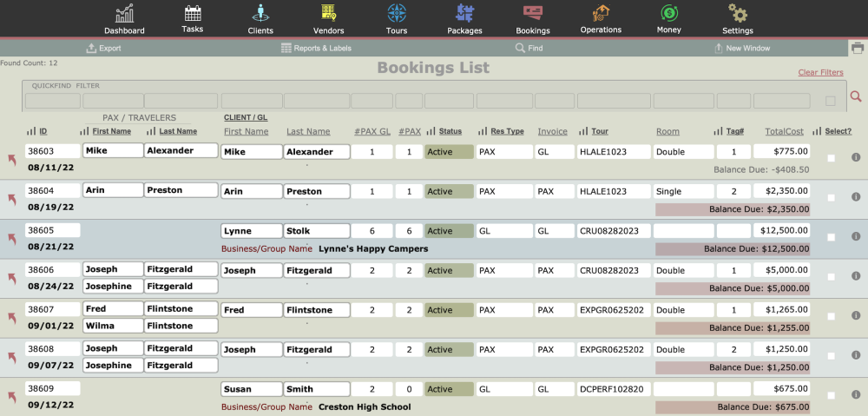Show info for booking 38608
Image resolution: width=868 pixels, height=416 pixels.
[x=856, y=355]
